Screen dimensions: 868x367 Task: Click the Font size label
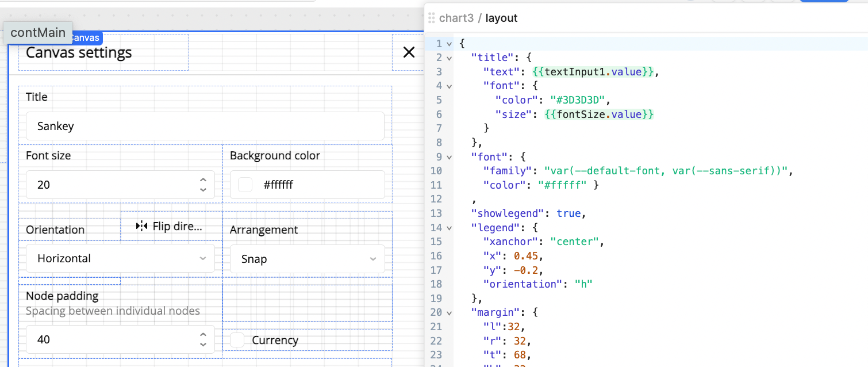tap(48, 155)
